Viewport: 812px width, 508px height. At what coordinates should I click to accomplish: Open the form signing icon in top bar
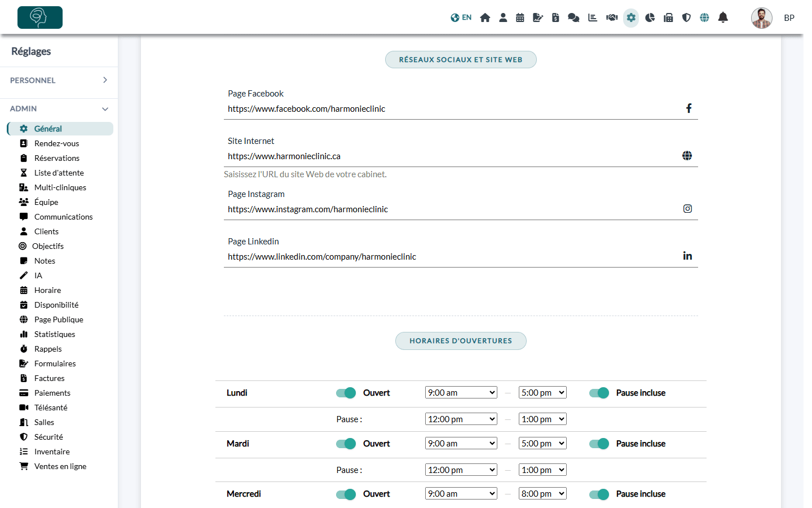click(537, 17)
